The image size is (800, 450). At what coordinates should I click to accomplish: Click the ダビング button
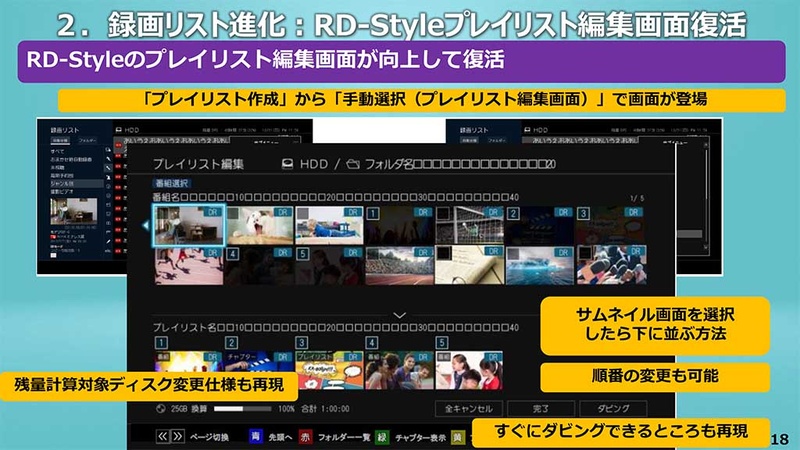click(x=613, y=409)
